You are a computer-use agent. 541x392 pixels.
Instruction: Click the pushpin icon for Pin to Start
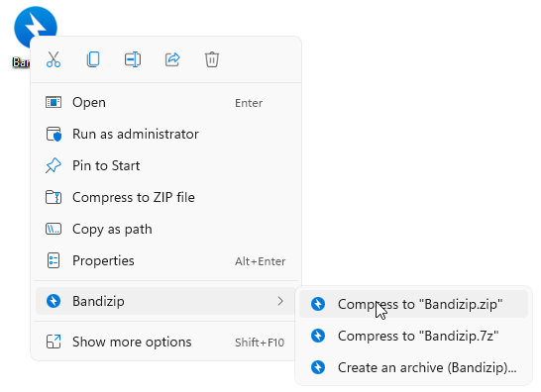(x=54, y=166)
